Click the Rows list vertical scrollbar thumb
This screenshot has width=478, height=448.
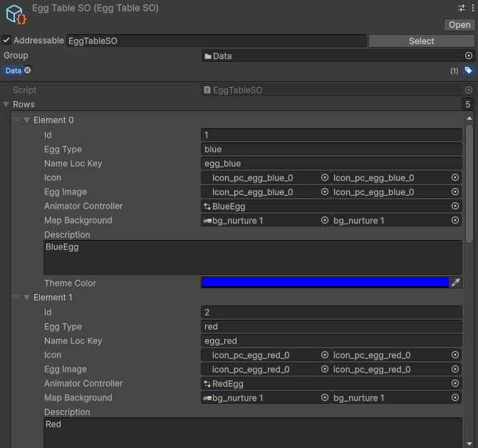469,184
